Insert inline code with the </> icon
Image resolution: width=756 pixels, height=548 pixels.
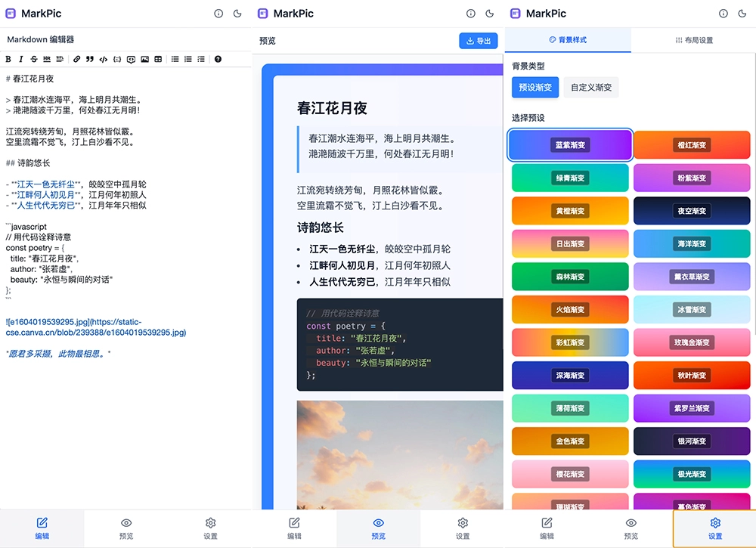(x=103, y=59)
